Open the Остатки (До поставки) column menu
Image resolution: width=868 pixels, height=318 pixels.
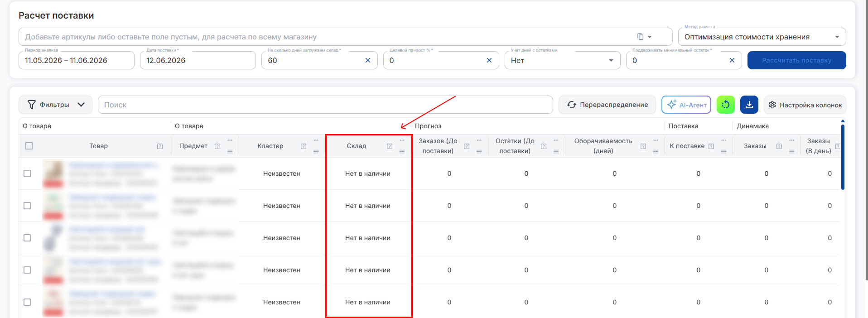click(556, 151)
